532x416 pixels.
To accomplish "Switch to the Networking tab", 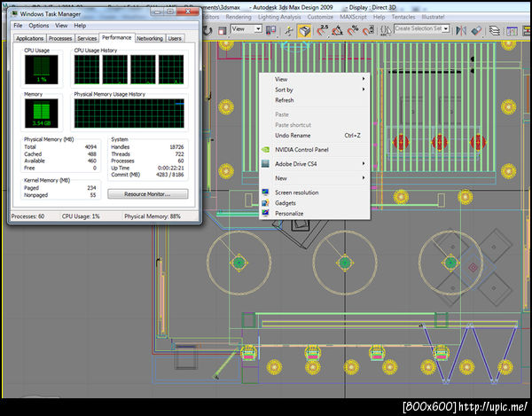I will pyautogui.click(x=149, y=39).
